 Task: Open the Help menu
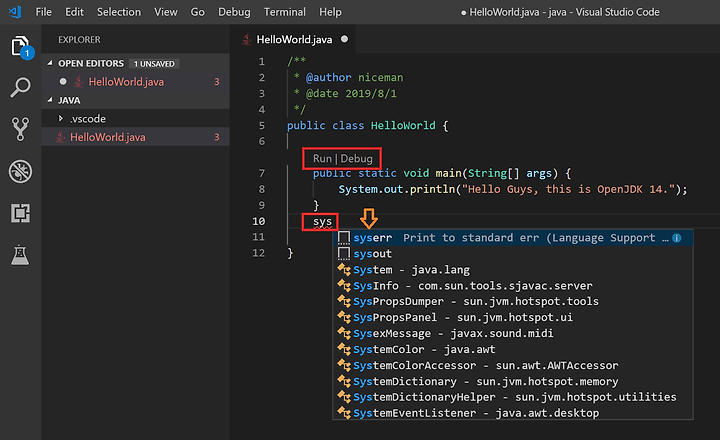330,12
